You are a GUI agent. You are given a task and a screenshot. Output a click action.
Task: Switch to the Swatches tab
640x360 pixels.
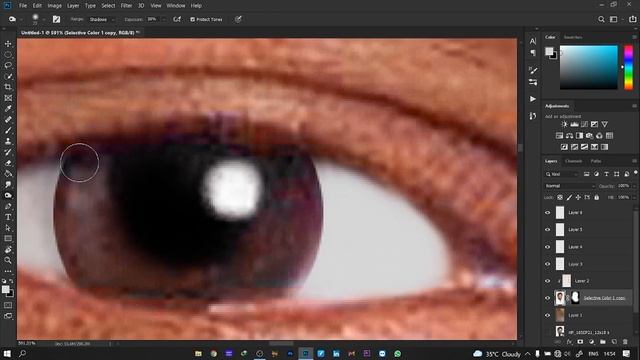(x=573, y=37)
